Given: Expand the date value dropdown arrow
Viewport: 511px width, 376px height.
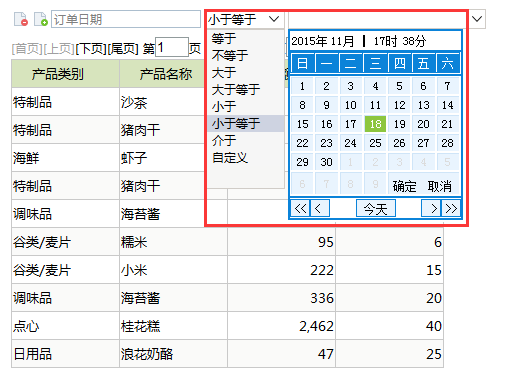Looking at the screenshot, I should pos(477,19).
